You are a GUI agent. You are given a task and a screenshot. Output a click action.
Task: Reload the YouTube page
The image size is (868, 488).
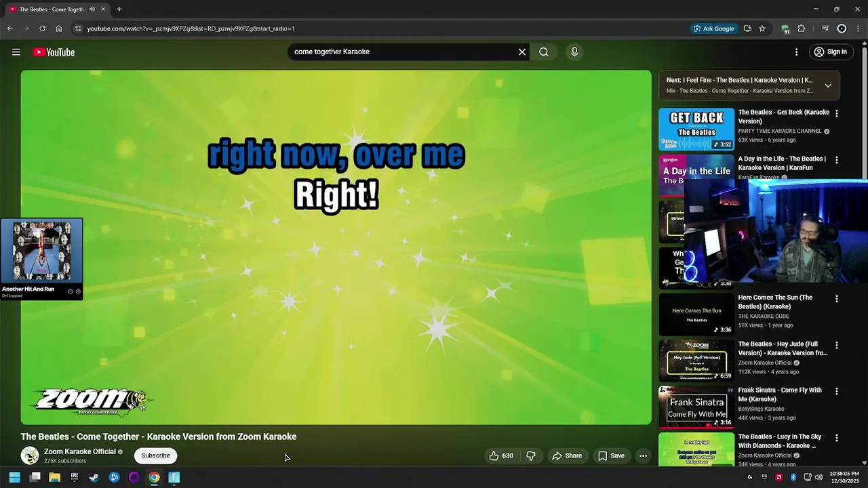42,28
